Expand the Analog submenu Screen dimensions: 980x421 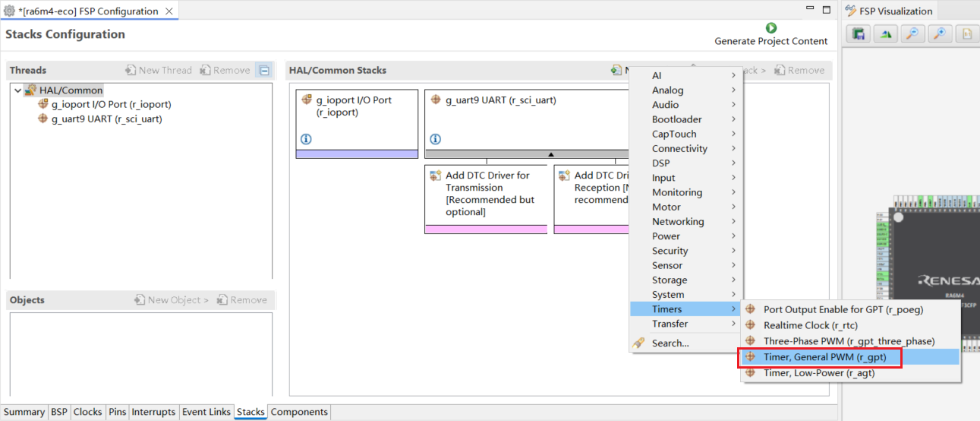pyautogui.click(x=686, y=90)
